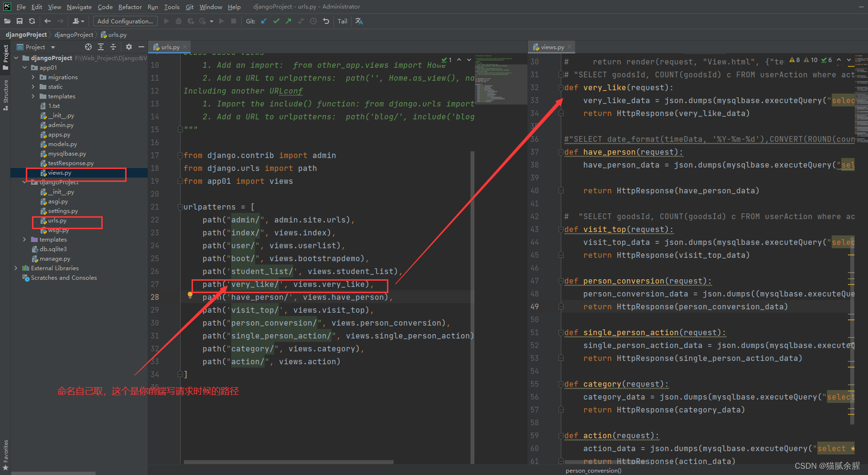This screenshot has height=475, width=868.
Task: Click the Translate icon in toolbar
Action: click(359, 21)
